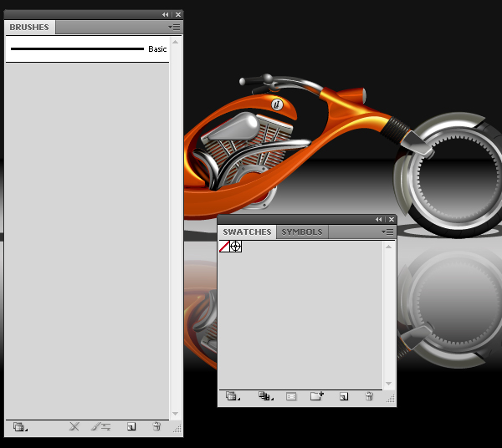This screenshot has height=448, width=502.
Task: Click New Color Group folder icon
Action: (x=317, y=397)
